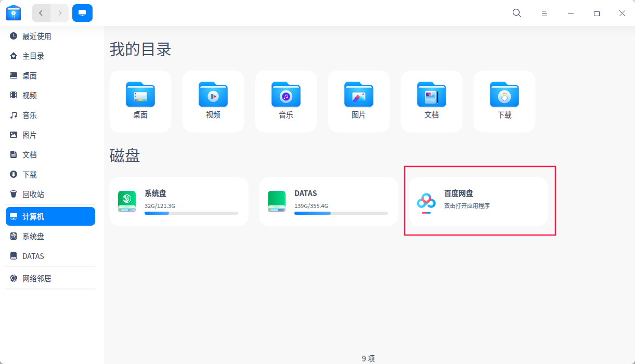Minimize the file manager window
Screen dimensions: 635x364
coord(571,14)
